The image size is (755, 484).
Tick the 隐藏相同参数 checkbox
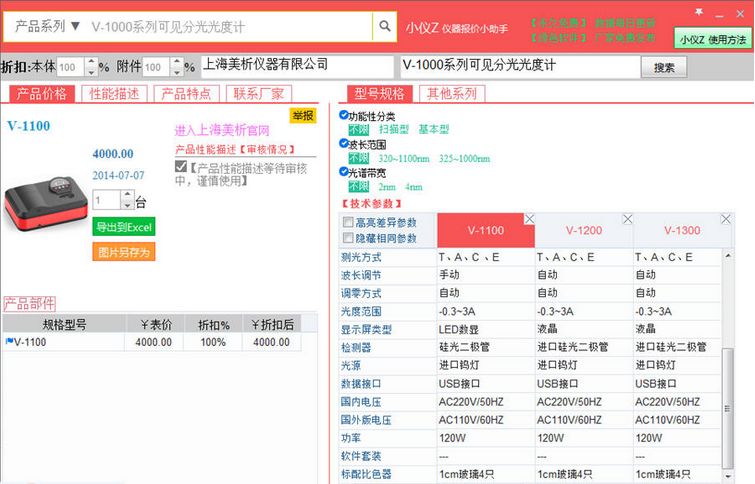348,238
